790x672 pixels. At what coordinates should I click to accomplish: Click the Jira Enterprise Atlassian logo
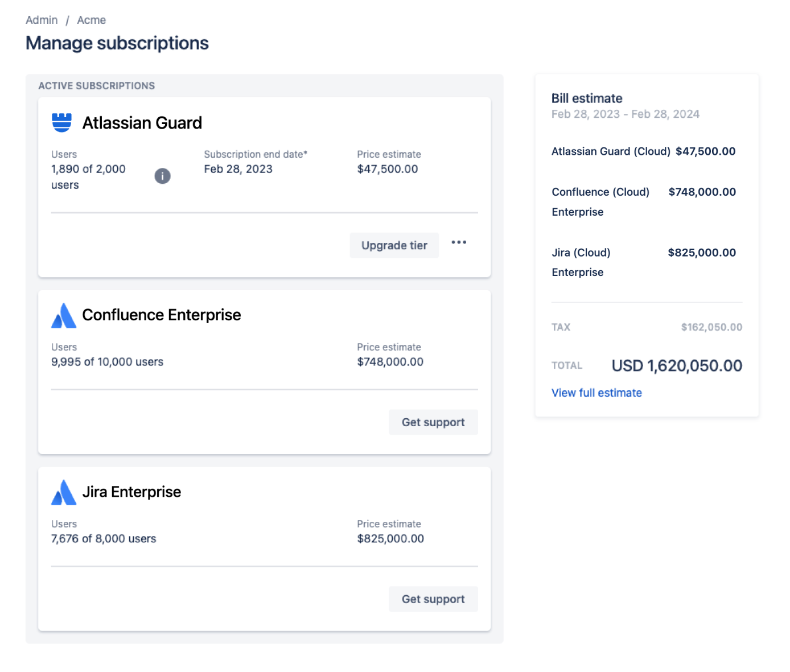pyautogui.click(x=63, y=492)
